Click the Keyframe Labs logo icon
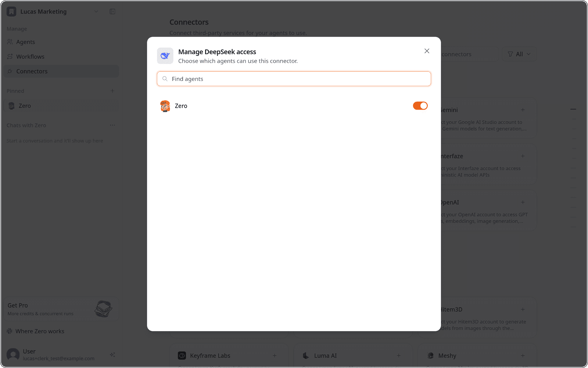The width and height of the screenshot is (588, 368). (182, 355)
